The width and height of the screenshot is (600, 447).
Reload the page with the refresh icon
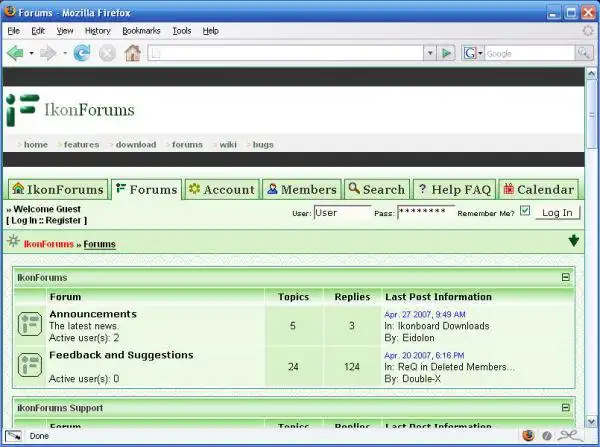coord(82,53)
